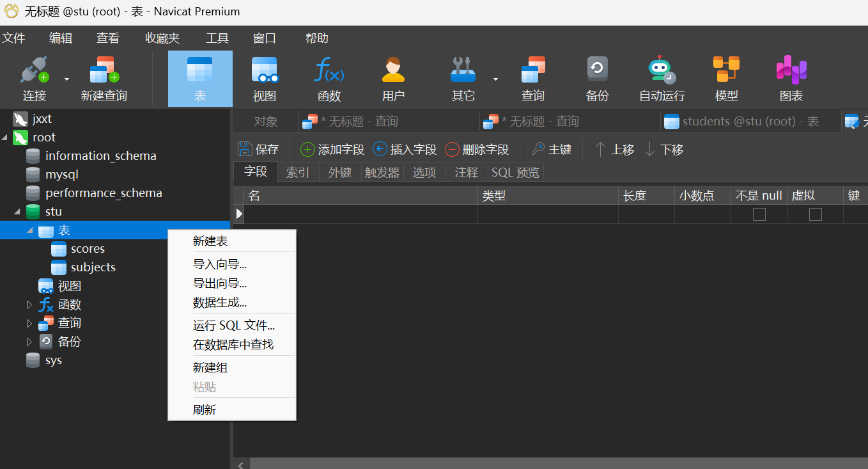Image resolution: width=868 pixels, height=469 pixels.
Task: Expand the 查询 tree node arrow
Action: point(29,324)
